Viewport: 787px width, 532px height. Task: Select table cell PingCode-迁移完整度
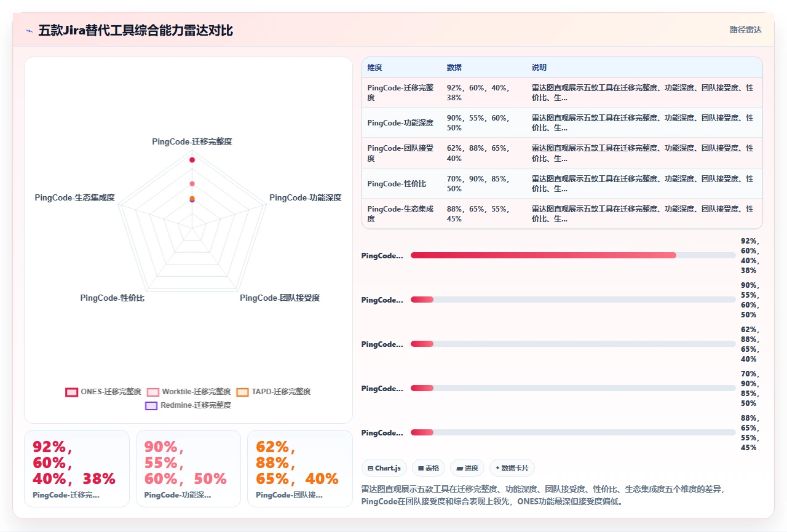pyautogui.click(x=401, y=93)
